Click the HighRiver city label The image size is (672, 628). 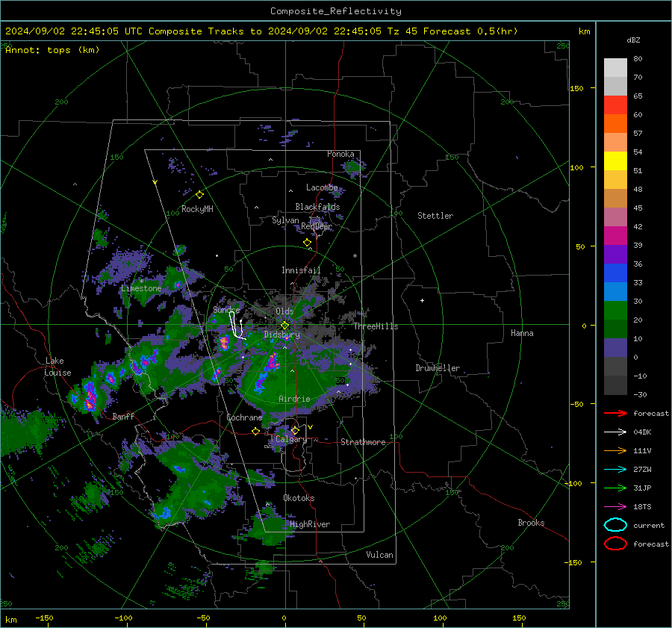310,524
